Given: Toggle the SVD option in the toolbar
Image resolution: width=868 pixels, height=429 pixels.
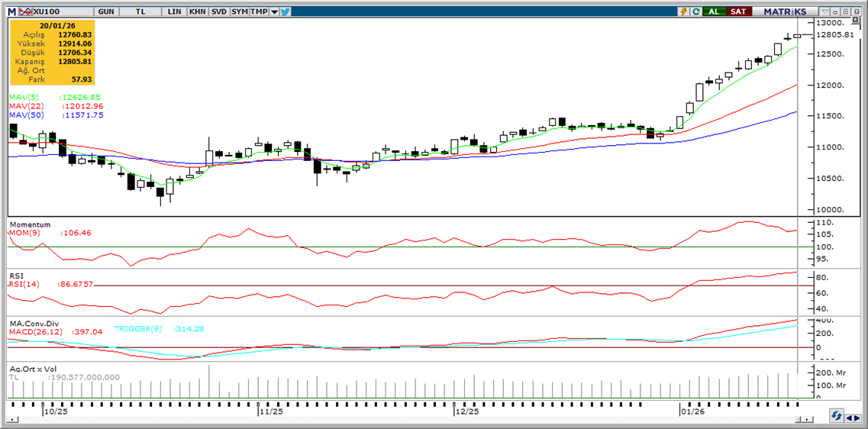Looking at the screenshot, I should (218, 11).
